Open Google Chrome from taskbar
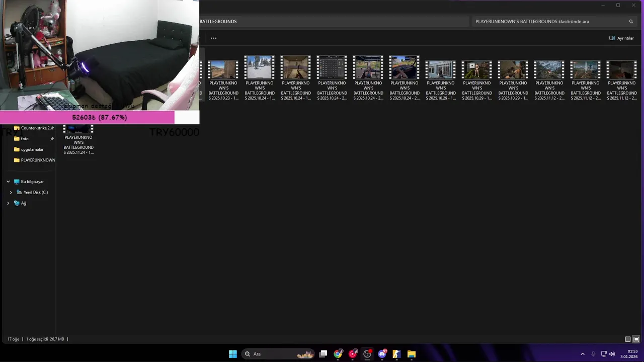Viewport: 644px width, 362px height. [x=338, y=354]
